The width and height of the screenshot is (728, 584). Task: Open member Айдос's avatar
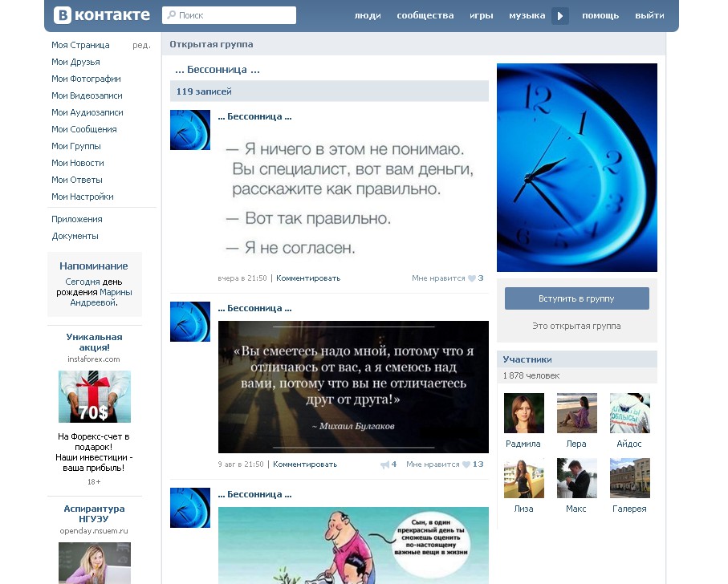click(x=629, y=413)
